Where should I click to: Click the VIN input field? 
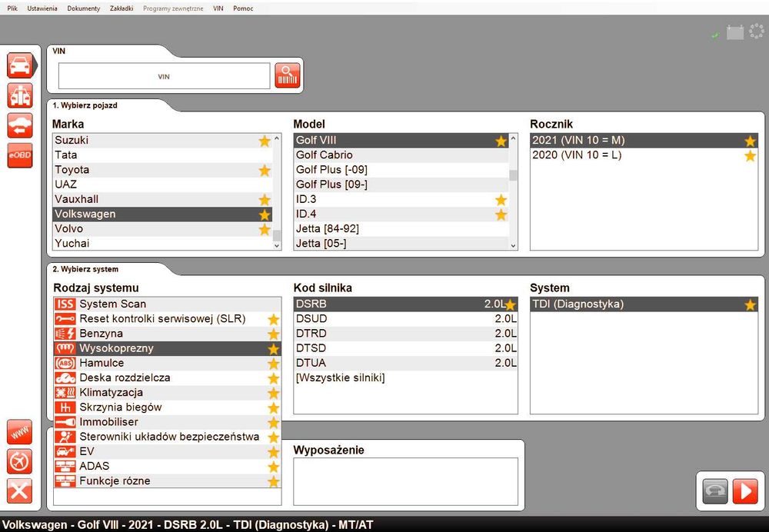164,76
